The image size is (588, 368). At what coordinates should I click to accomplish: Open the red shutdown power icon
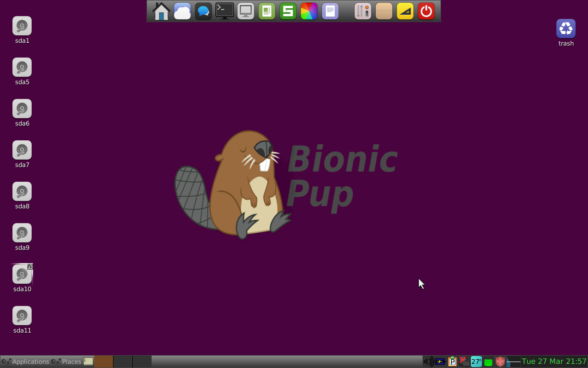point(426,11)
